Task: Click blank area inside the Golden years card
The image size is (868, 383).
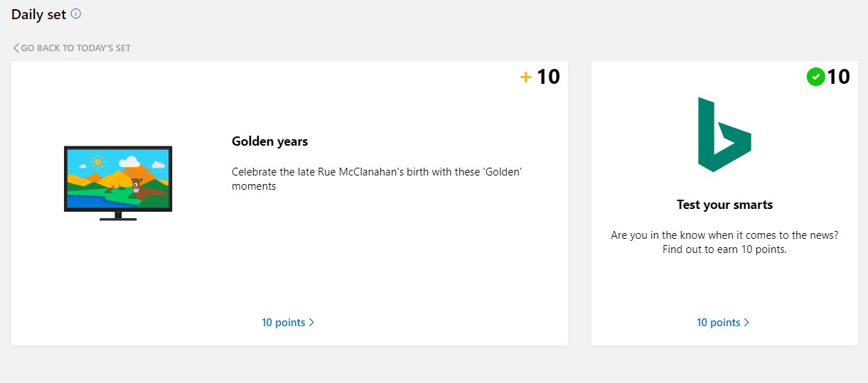Action: tap(398, 263)
